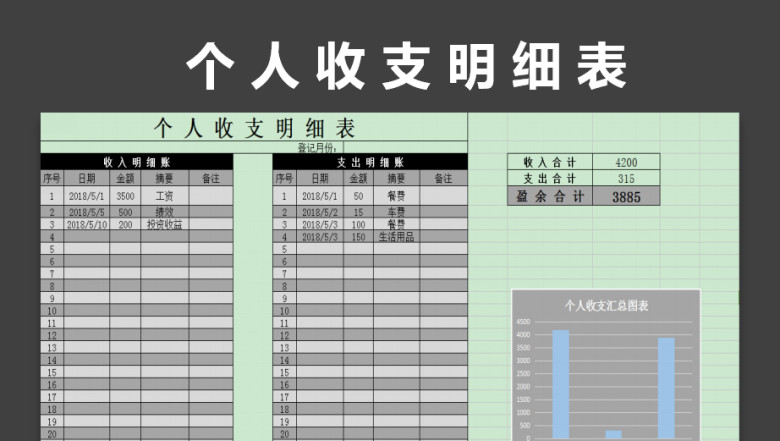This screenshot has width=780, height=441.
Task: Select 摘要 column header in expense table
Action: point(396,178)
